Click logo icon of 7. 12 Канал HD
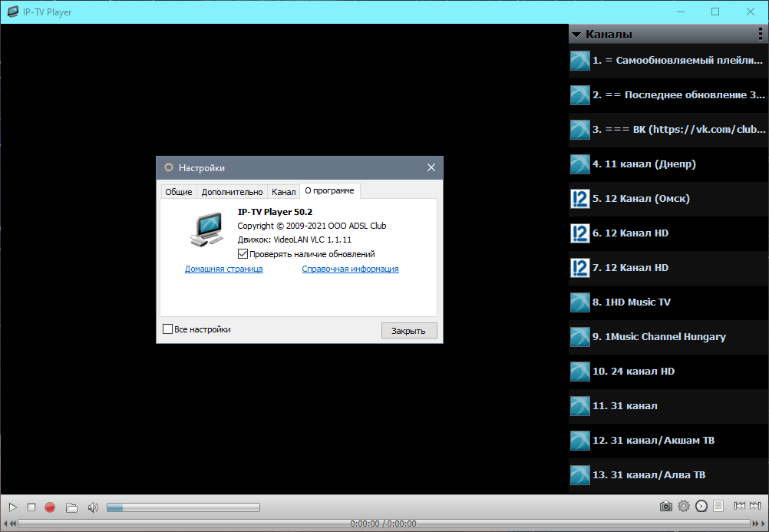The image size is (769, 532). click(x=579, y=268)
